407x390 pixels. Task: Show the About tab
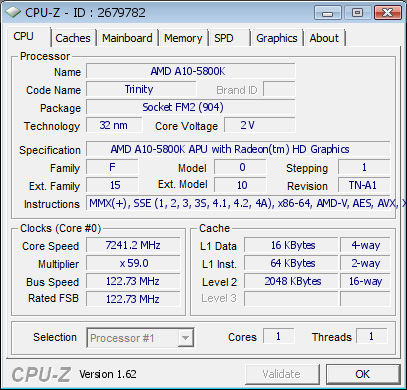pos(324,38)
